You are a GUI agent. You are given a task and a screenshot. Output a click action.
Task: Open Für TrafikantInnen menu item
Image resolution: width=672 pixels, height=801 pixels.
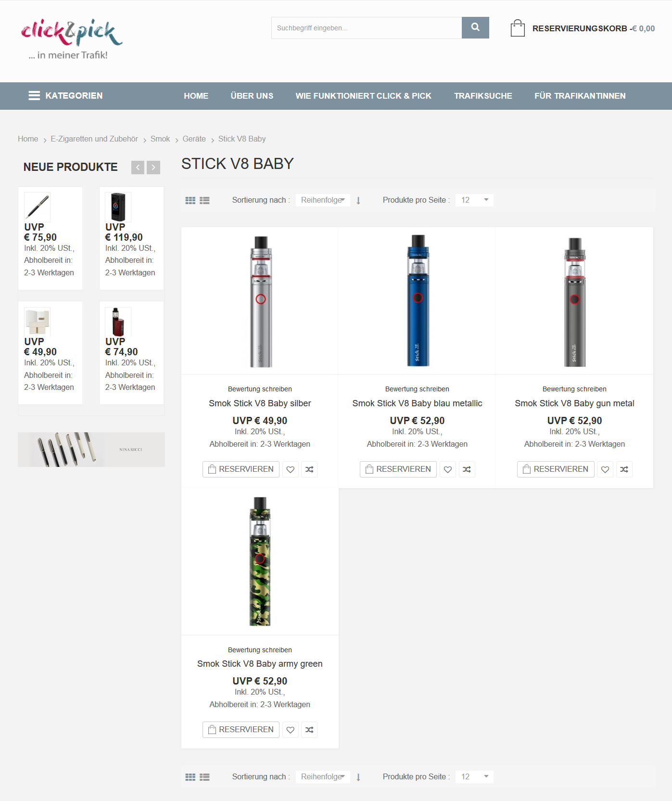580,96
